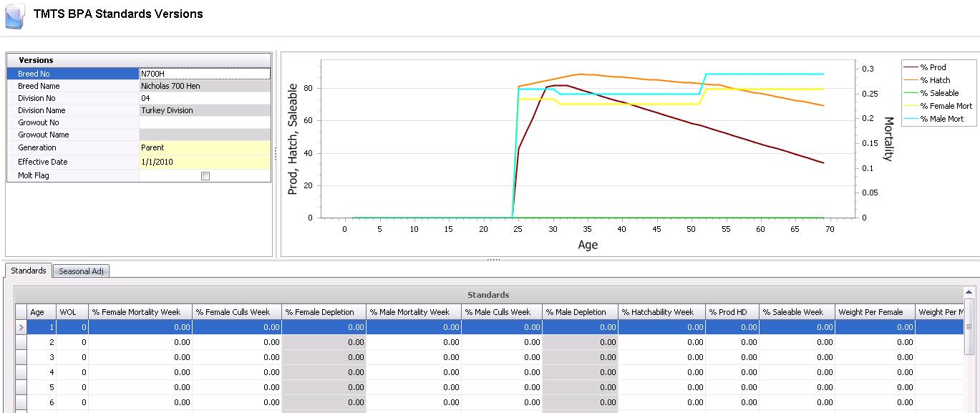
Task: Open the Effective Date field 1/1/2010
Action: 205,162
